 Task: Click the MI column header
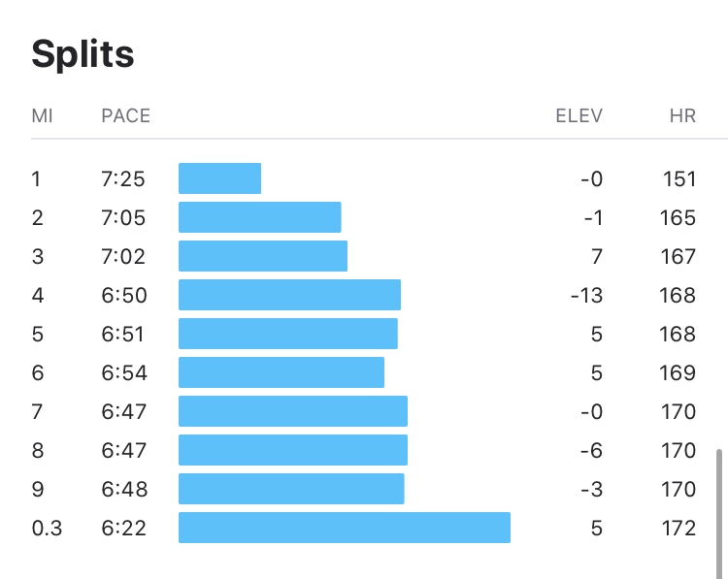[x=42, y=116]
